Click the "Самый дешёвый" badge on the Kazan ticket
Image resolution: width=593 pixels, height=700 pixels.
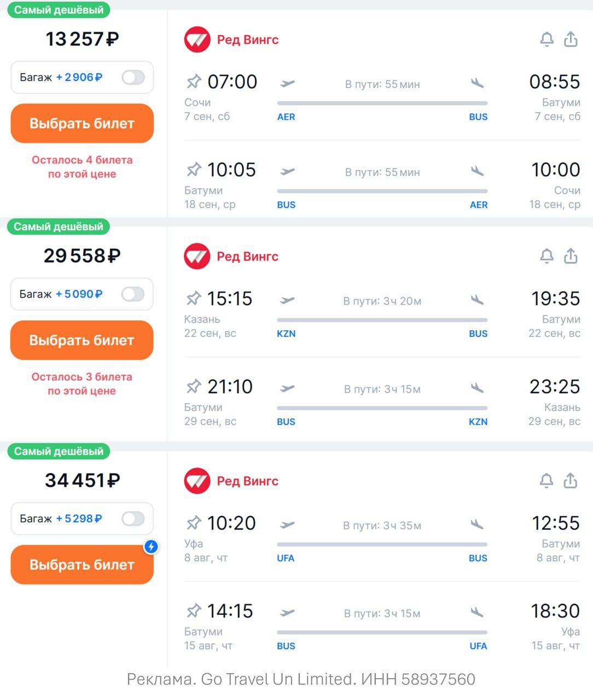(x=59, y=226)
